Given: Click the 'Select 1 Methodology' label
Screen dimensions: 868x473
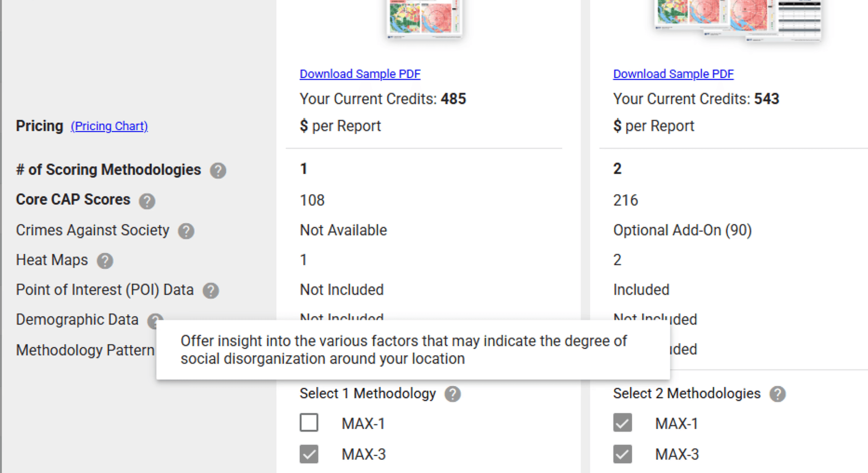Looking at the screenshot, I should pos(367,393).
